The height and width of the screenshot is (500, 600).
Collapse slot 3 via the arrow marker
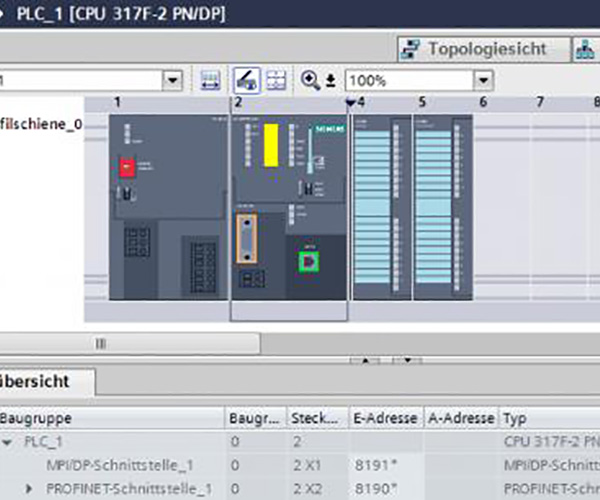[x=351, y=102]
